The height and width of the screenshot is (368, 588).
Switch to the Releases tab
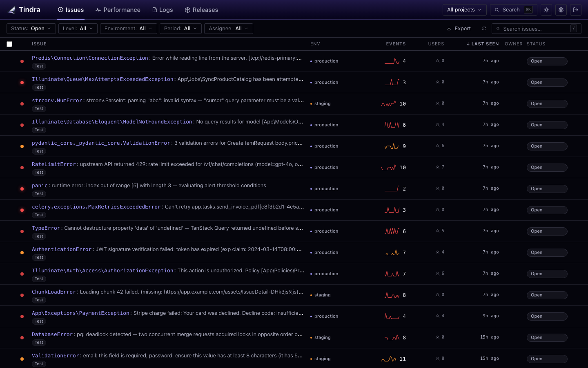201,10
